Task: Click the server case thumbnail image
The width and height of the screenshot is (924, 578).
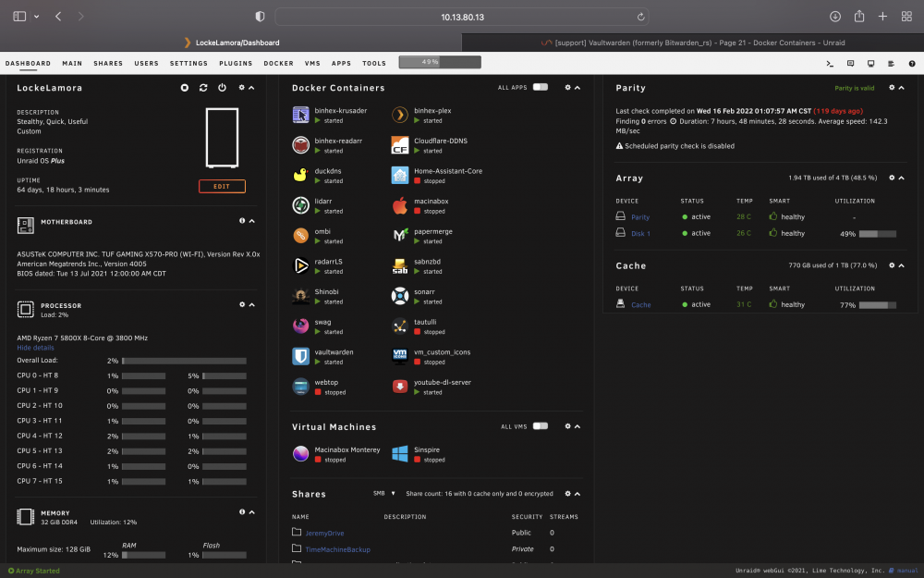Action: click(222, 138)
